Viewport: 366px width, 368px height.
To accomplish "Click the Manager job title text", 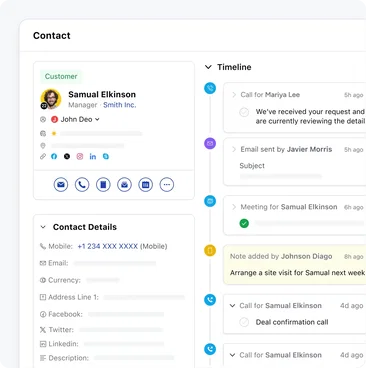I will tap(83, 105).
